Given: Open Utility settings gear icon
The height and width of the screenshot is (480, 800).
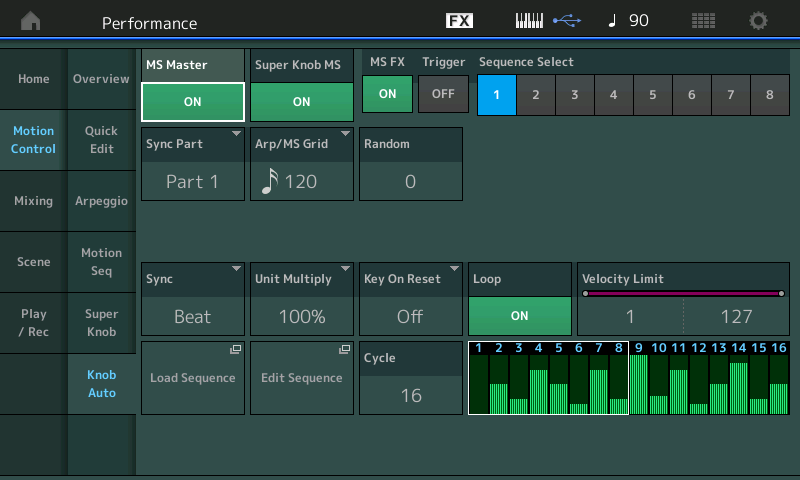Looking at the screenshot, I should tap(759, 21).
